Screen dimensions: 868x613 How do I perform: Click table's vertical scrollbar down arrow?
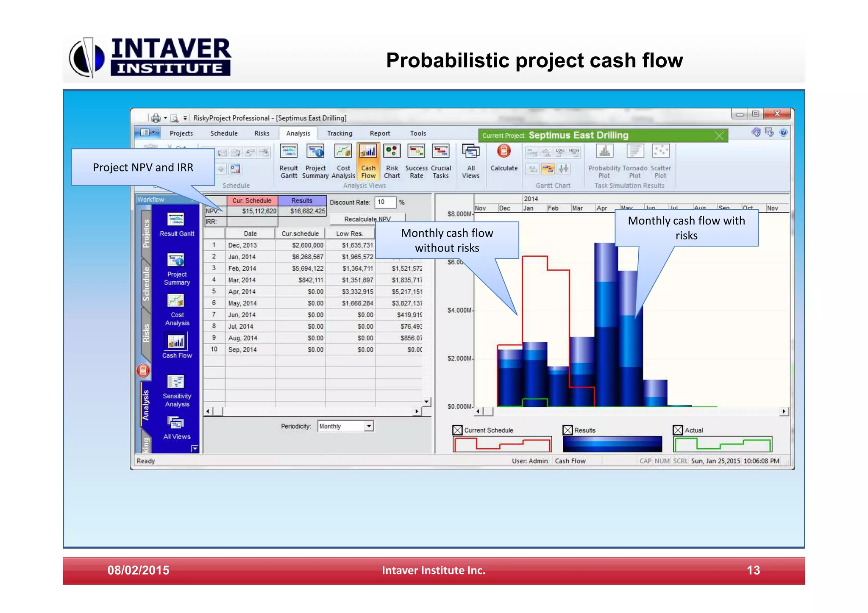click(426, 401)
